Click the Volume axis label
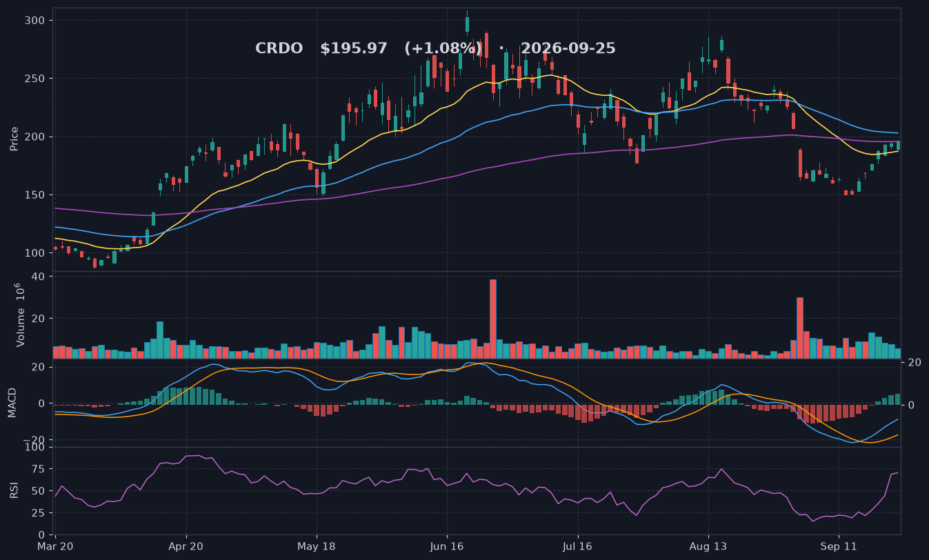The height and width of the screenshot is (560, 929). pyautogui.click(x=21, y=314)
